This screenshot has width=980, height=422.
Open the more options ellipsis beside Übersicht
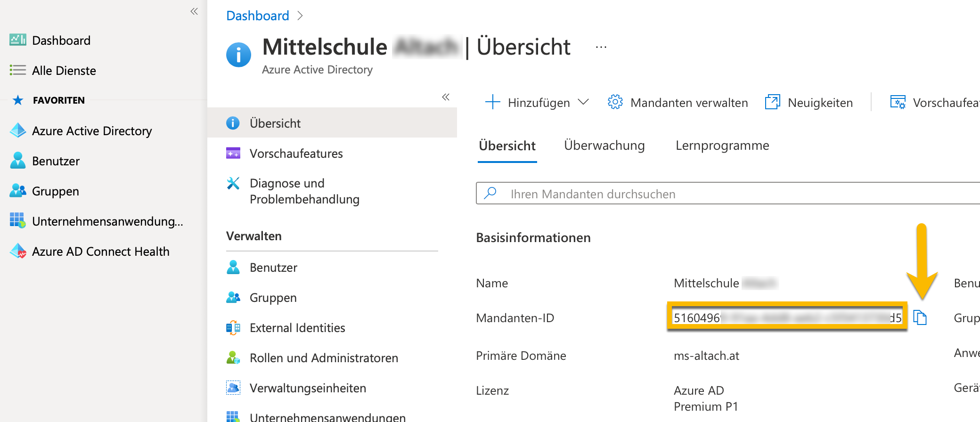click(x=601, y=47)
